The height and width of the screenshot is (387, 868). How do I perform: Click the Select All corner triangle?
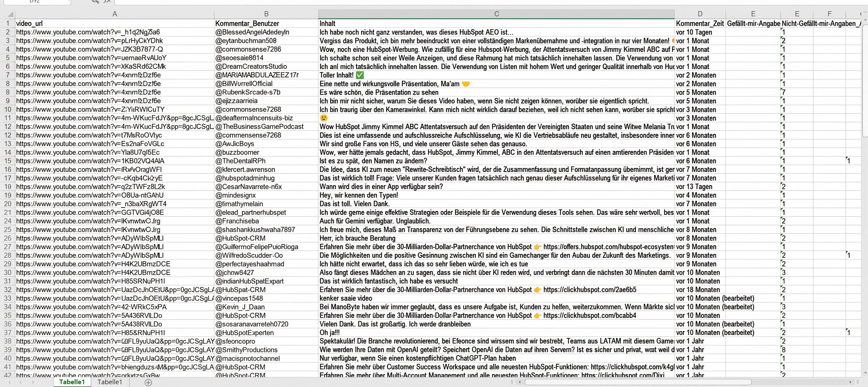tap(10, 14)
